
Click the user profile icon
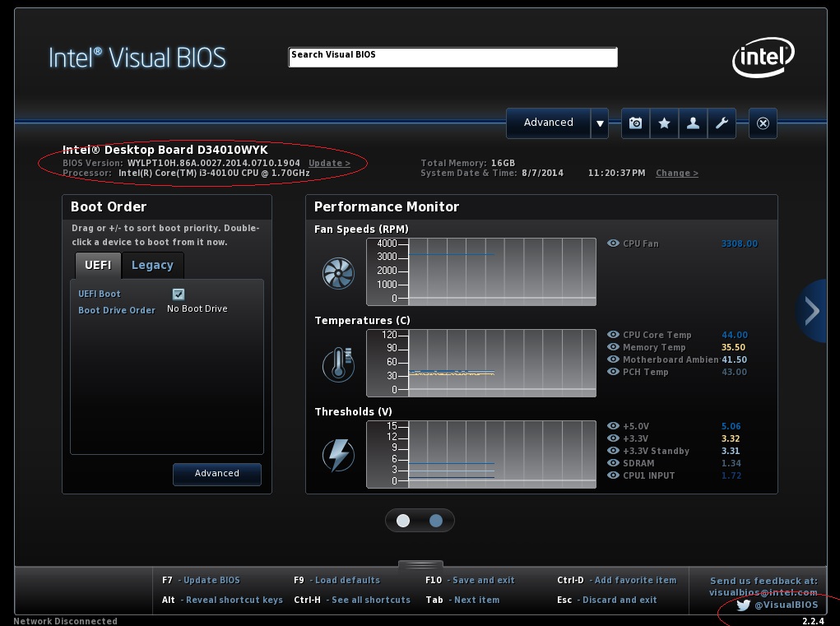click(694, 123)
